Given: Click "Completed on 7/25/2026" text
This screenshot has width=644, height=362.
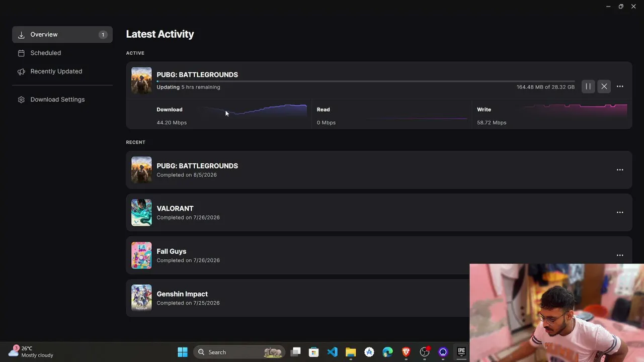Looking at the screenshot, I should pos(188,303).
